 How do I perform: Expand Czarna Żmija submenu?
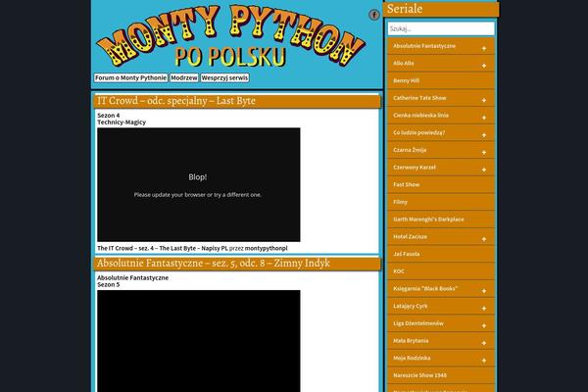pos(484,152)
